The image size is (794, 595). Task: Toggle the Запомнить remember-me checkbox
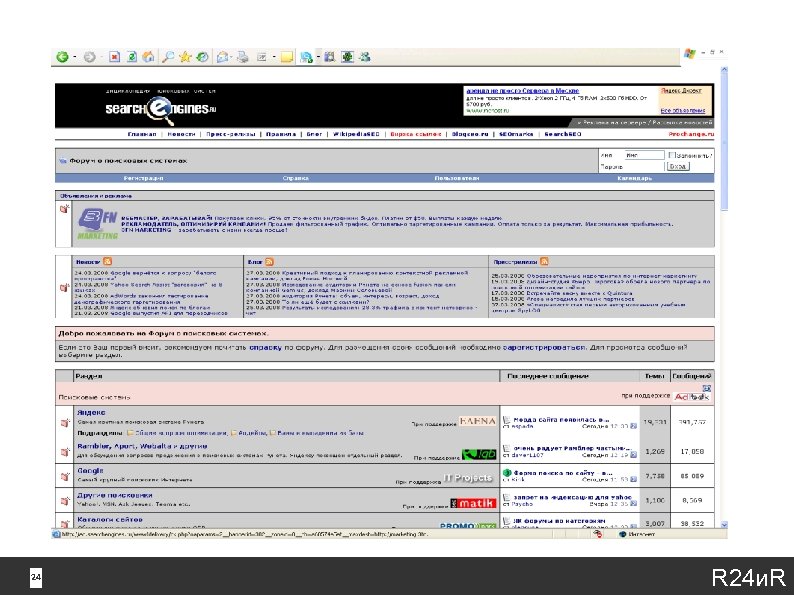pos(671,155)
